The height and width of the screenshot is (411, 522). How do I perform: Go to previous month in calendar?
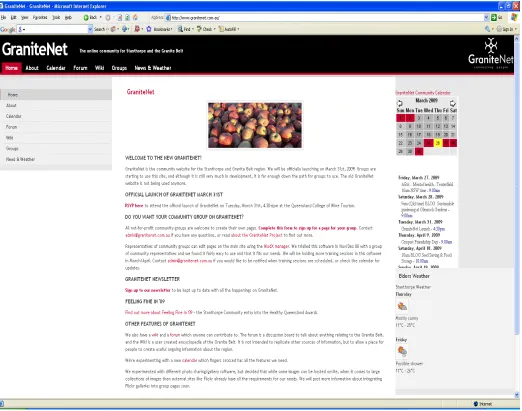point(400,103)
